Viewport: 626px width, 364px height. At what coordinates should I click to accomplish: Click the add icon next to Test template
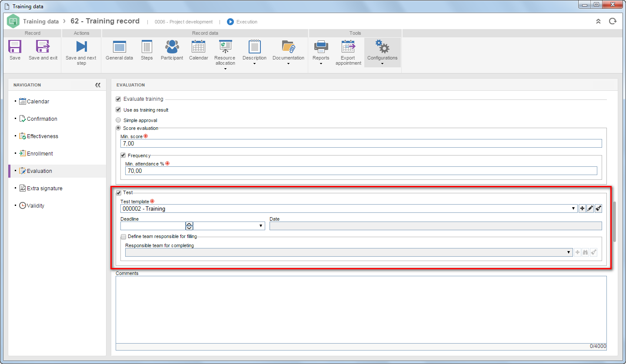coord(582,209)
